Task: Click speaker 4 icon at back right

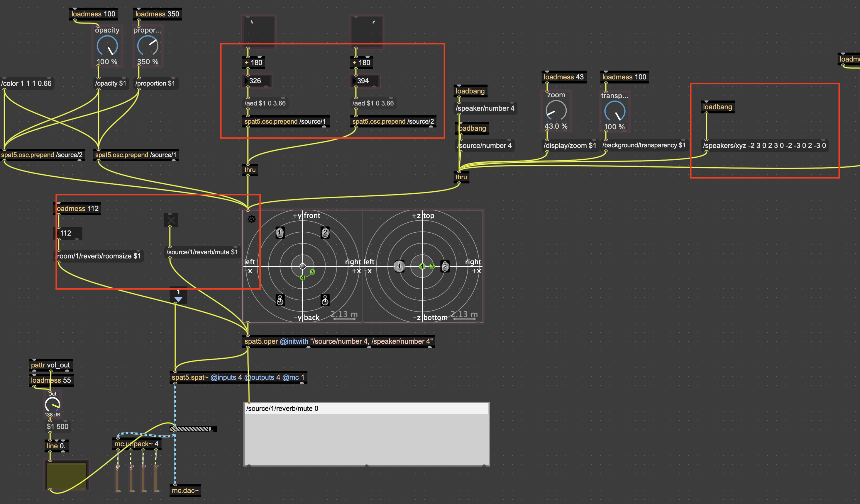Action: (325, 300)
